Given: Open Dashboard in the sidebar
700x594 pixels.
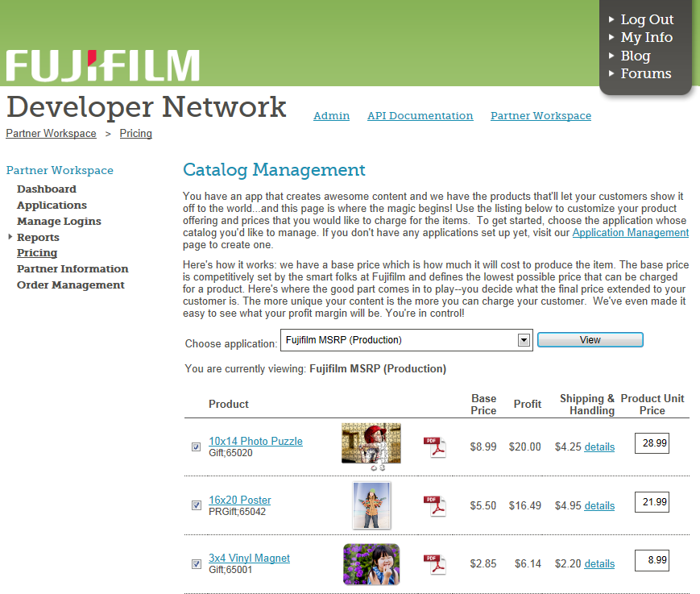Looking at the screenshot, I should [x=47, y=189].
